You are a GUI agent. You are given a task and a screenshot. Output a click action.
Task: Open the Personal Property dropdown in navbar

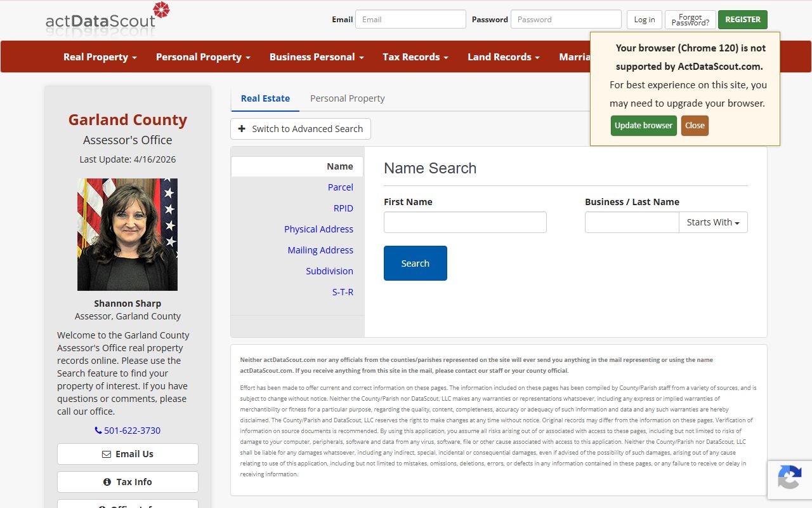203,57
